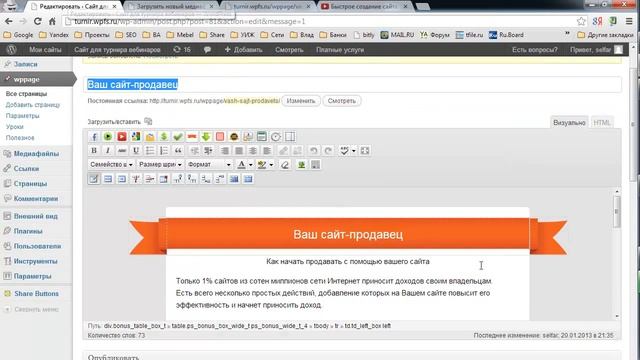This screenshot has height=360, width=640.
Task: Open the Формат dropdown
Action: click(209, 164)
